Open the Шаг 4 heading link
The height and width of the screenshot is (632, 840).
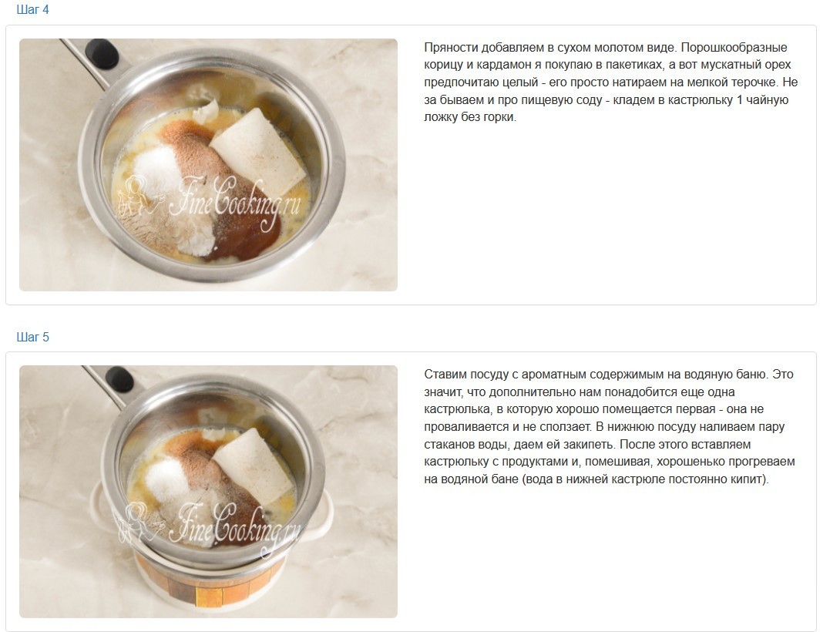[x=32, y=10]
